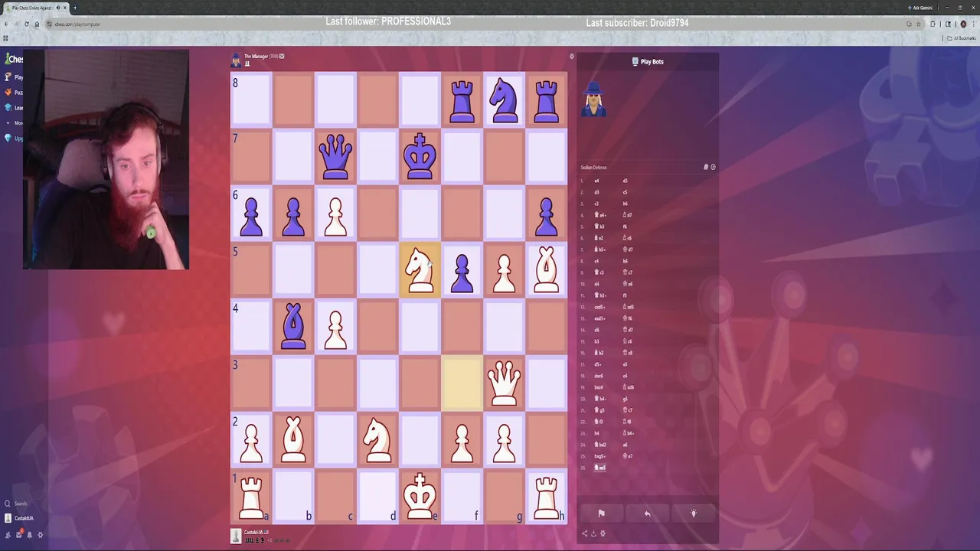This screenshot has height=551, width=980.
Task: Click the black king on e7
Action: (420, 157)
